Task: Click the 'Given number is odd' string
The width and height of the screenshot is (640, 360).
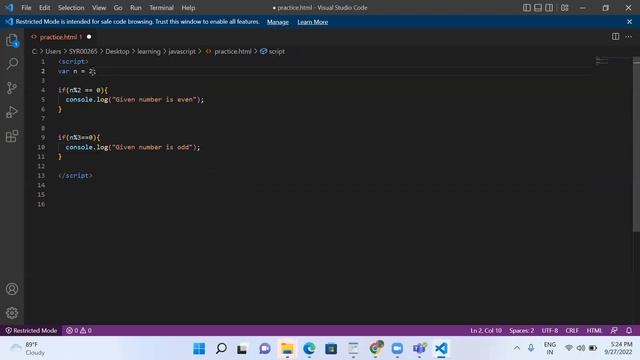Action: pos(153,147)
